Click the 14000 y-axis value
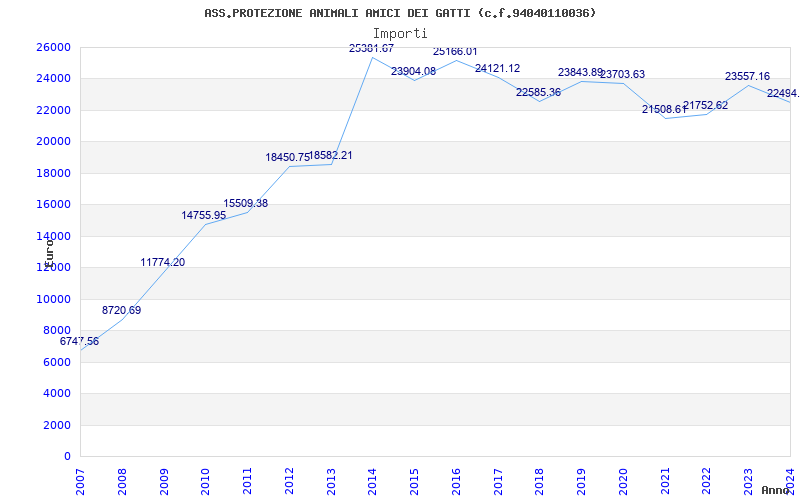 pos(53,236)
